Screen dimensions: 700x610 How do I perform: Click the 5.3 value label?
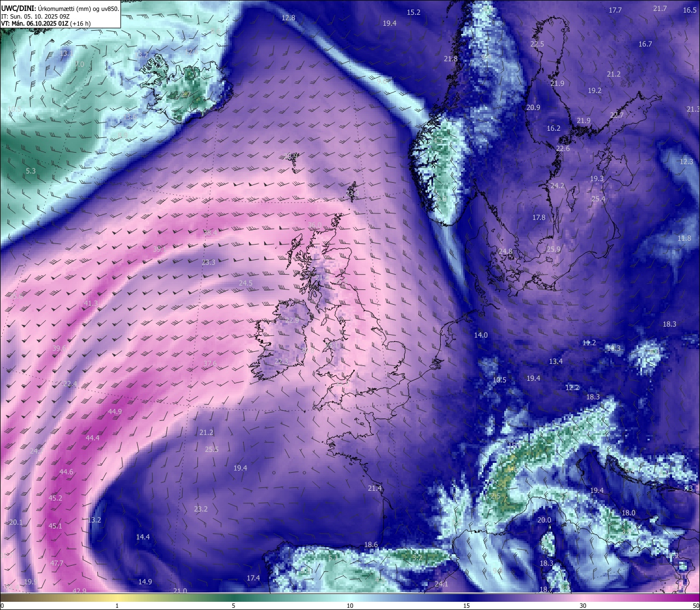(x=31, y=171)
